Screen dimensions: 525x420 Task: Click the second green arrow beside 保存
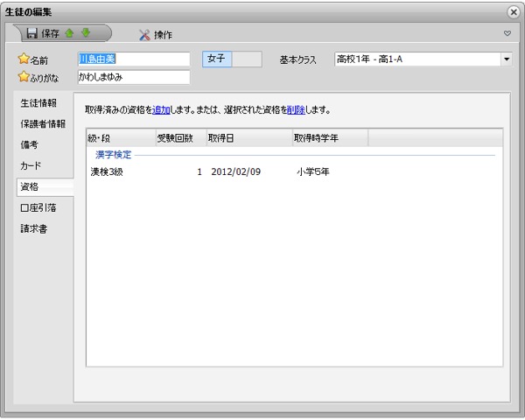click(x=85, y=34)
